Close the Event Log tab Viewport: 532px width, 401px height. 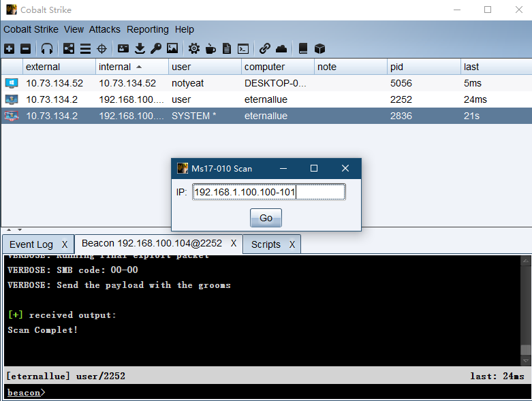click(x=65, y=244)
